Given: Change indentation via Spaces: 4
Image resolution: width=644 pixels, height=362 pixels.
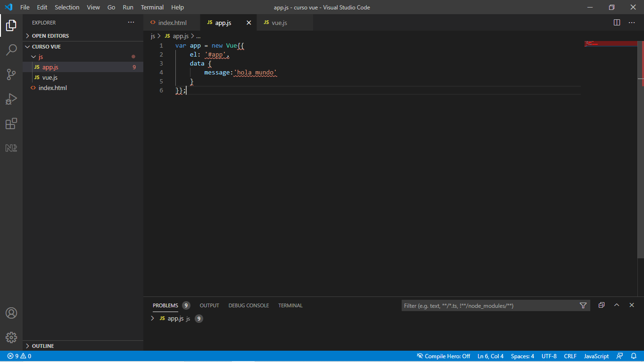Looking at the screenshot, I should tap(522, 356).
